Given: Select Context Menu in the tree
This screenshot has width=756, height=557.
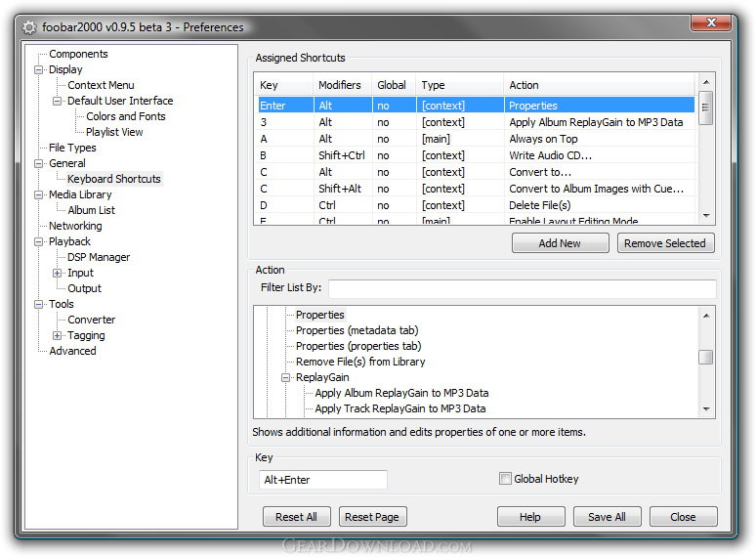Looking at the screenshot, I should (101, 85).
